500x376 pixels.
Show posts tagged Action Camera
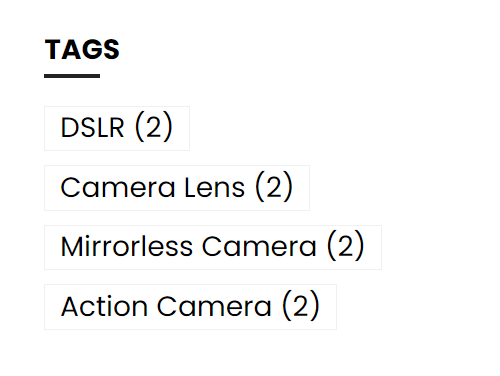point(190,307)
